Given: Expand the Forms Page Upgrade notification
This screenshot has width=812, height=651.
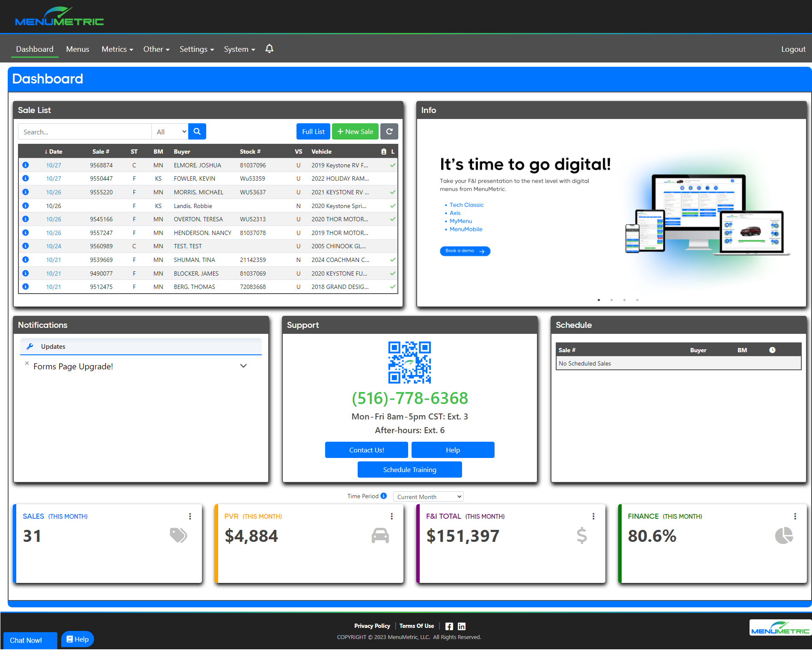Looking at the screenshot, I should tap(243, 366).
